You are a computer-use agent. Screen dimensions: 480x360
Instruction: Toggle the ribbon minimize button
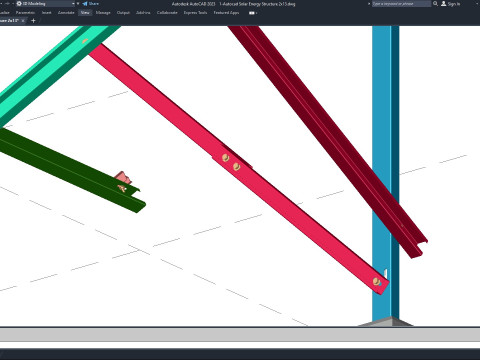pyautogui.click(x=252, y=13)
